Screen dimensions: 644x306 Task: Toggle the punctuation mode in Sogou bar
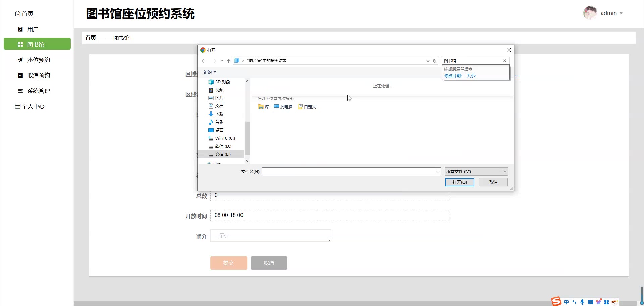[x=574, y=302]
